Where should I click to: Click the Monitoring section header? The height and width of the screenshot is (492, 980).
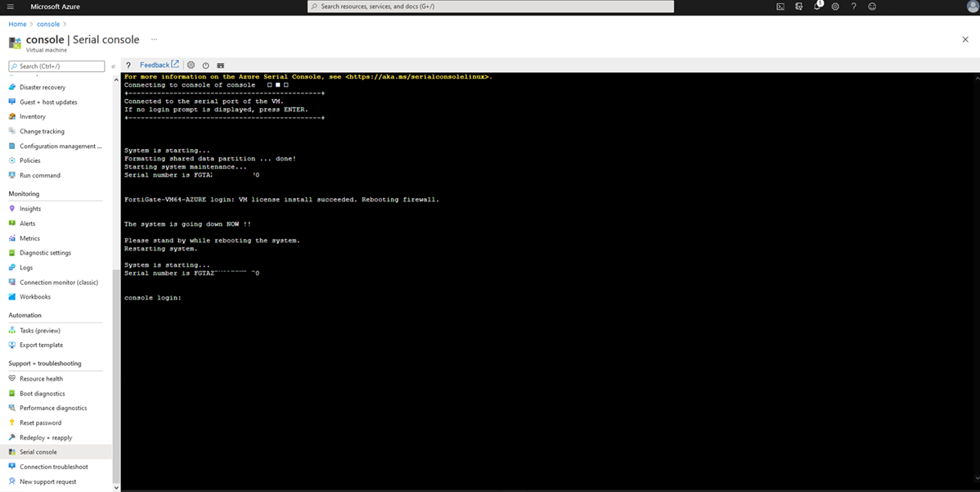(24, 194)
